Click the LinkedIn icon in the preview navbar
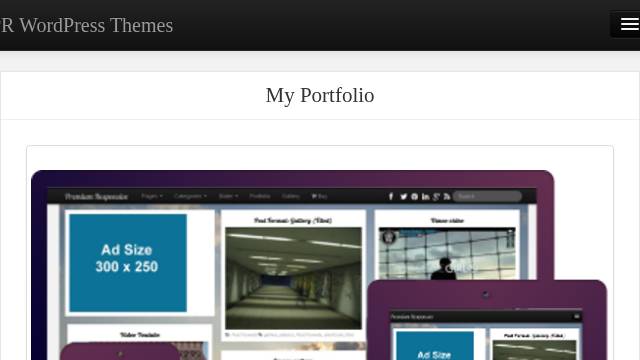640x360 pixels. [425, 197]
